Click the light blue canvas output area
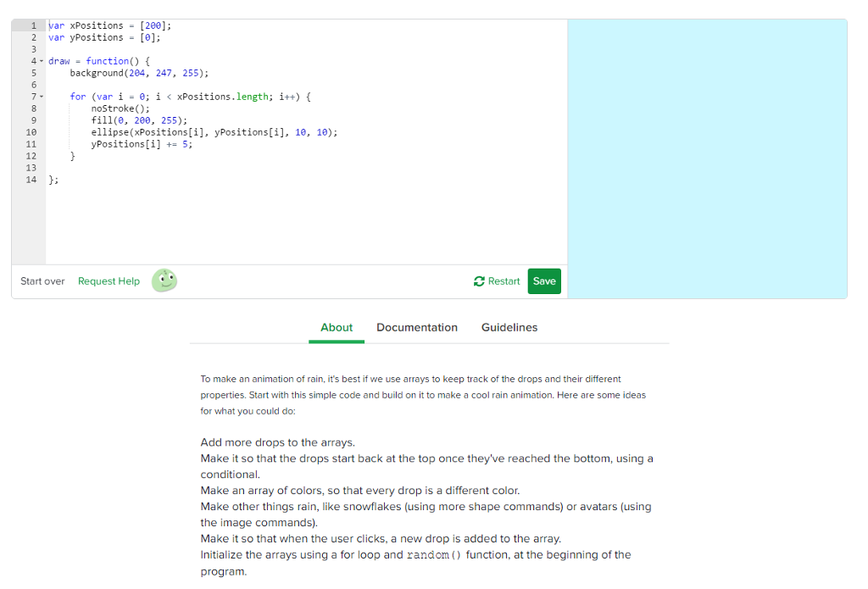 click(707, 158)
